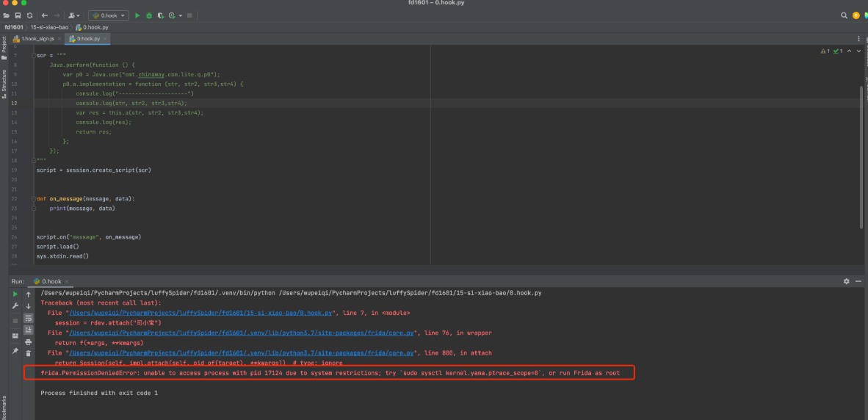Screen dimensions: 868x420
Task: Rerun 0.hook from Run panel
Action: coord(15,294)
